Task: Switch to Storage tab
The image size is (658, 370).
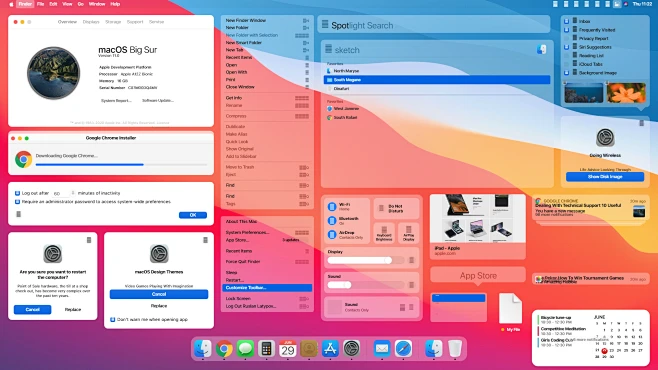Action: (113, 22)
